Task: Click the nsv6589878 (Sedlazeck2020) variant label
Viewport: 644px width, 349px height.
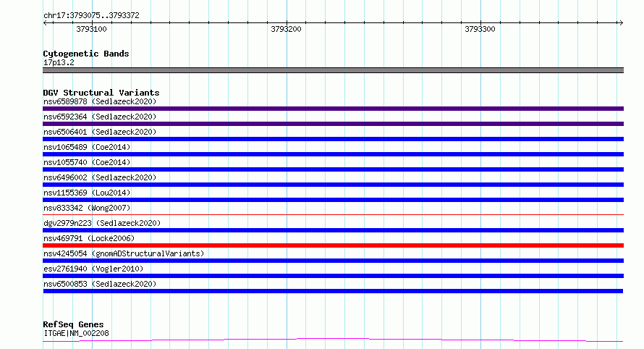Action: coord(100,101)
